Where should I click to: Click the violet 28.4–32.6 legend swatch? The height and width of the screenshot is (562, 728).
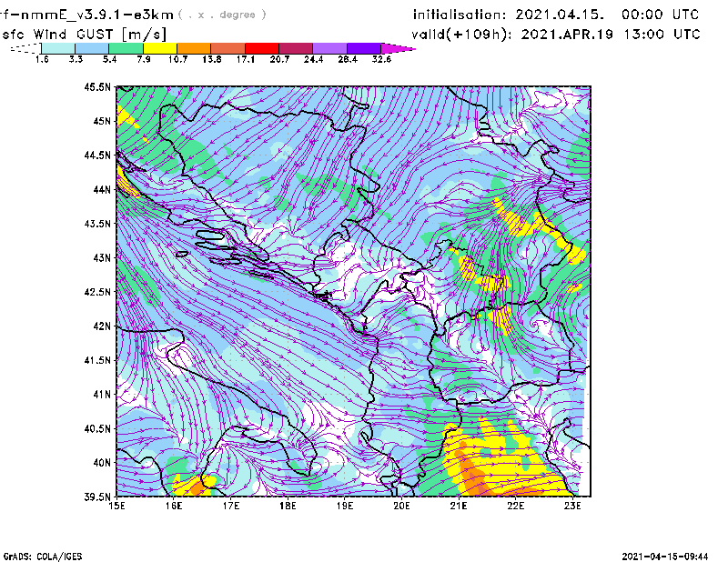click(363, 48)
